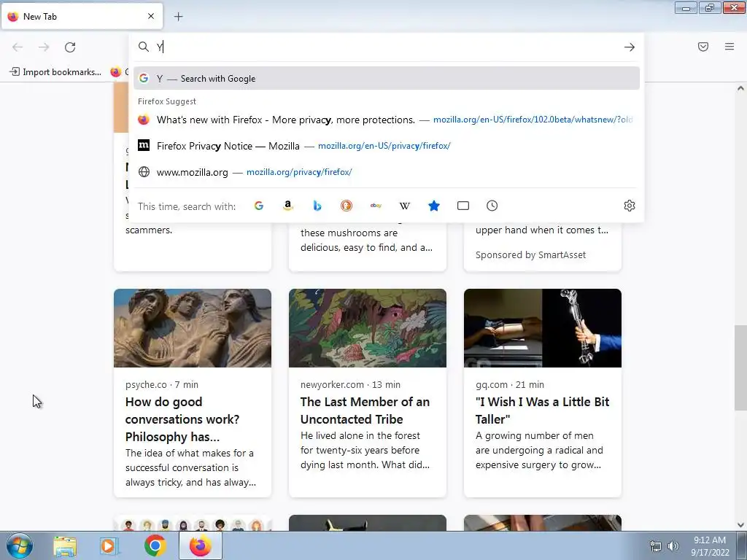The height and width of the screenshot is (560, 747).
Task: Open the Windows Start menu
Action: [x=20, y=545]
